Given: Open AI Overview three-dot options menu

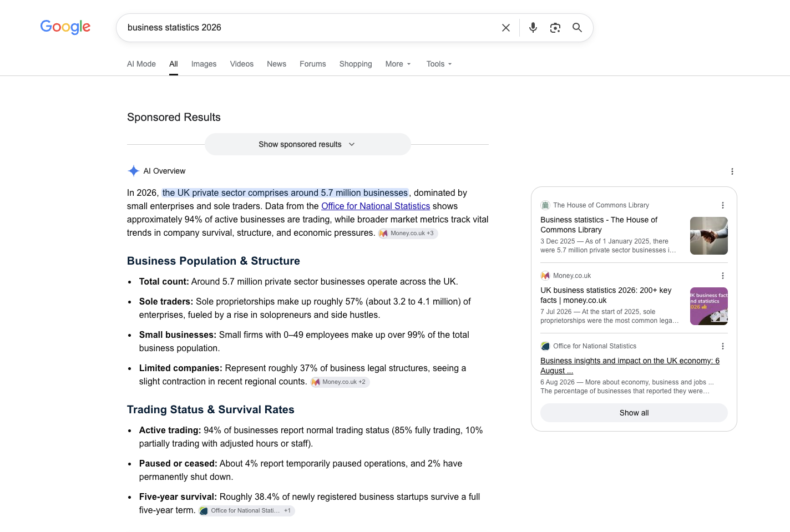Looking at the screenshot, I should 732,171.
